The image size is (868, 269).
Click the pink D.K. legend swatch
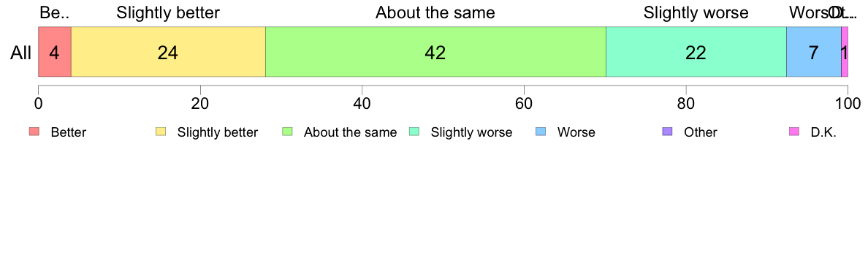point(794,132)
